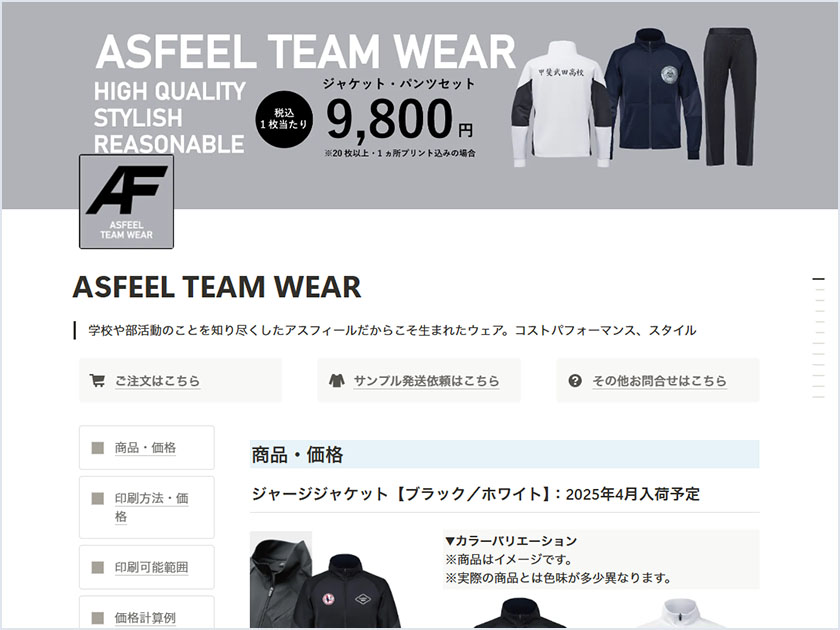Click the jacket sample icon

[x=336, y=380]
